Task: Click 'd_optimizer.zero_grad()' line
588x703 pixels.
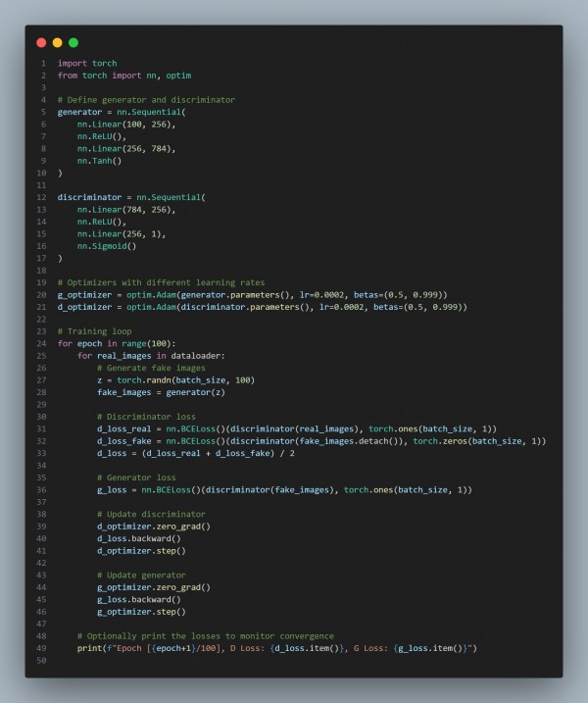Action: click(x=154, y=527)
